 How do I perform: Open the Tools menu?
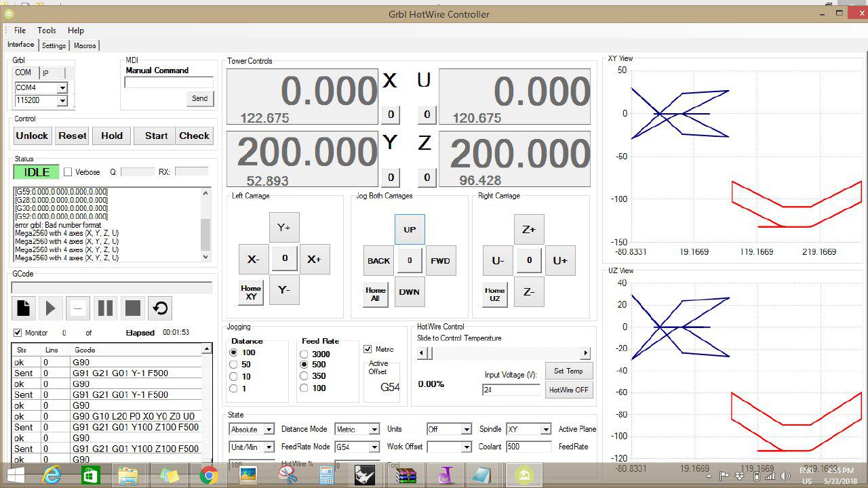(47, 30)
